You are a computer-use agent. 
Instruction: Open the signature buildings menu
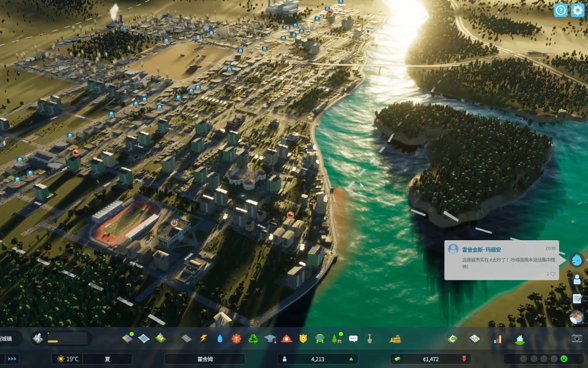(x=161, y=338)
